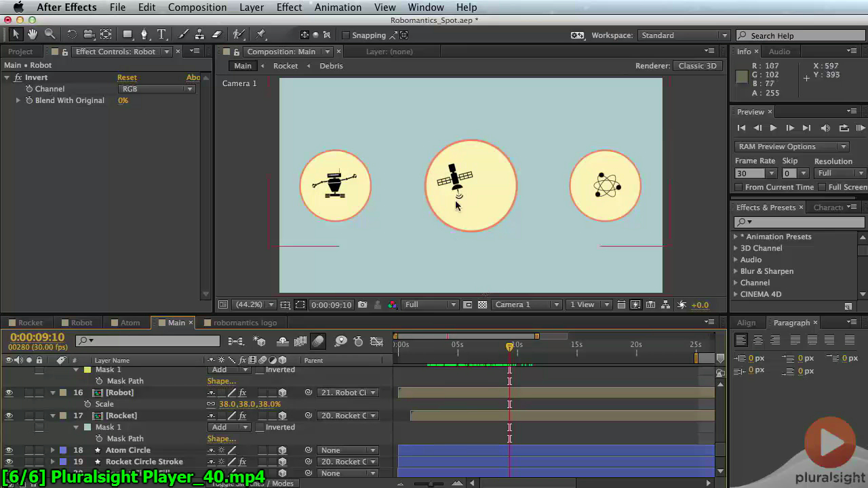The width and height of the screenshot is (868, 488).
Task: Toggle the Invert effect fx switch
Action: pyautogui.click(x=18, y=77)
